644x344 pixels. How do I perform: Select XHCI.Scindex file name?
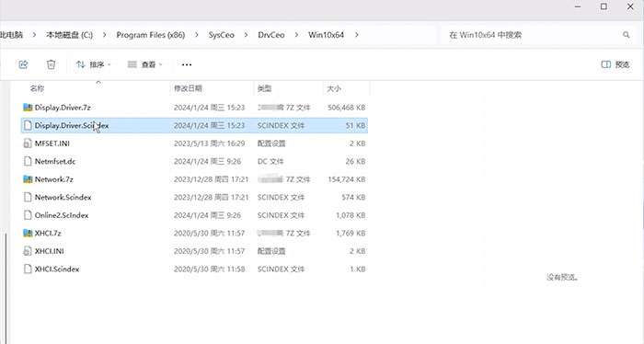57,269
